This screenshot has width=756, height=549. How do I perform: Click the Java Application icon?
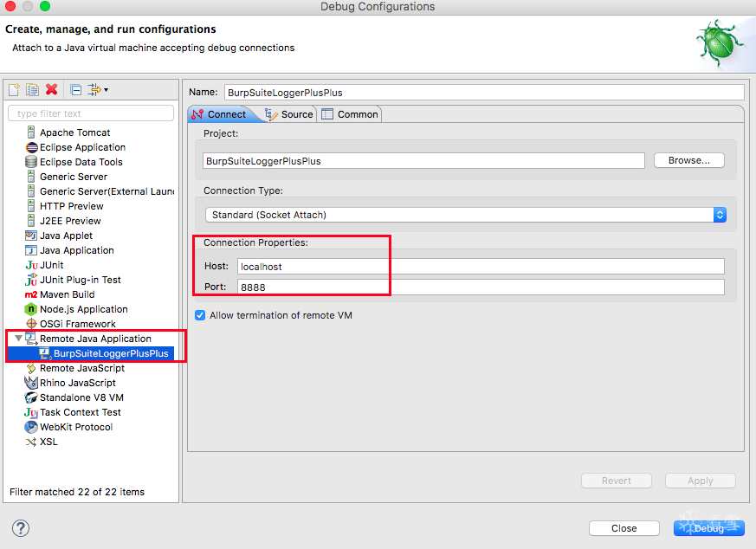click(31, 250)
